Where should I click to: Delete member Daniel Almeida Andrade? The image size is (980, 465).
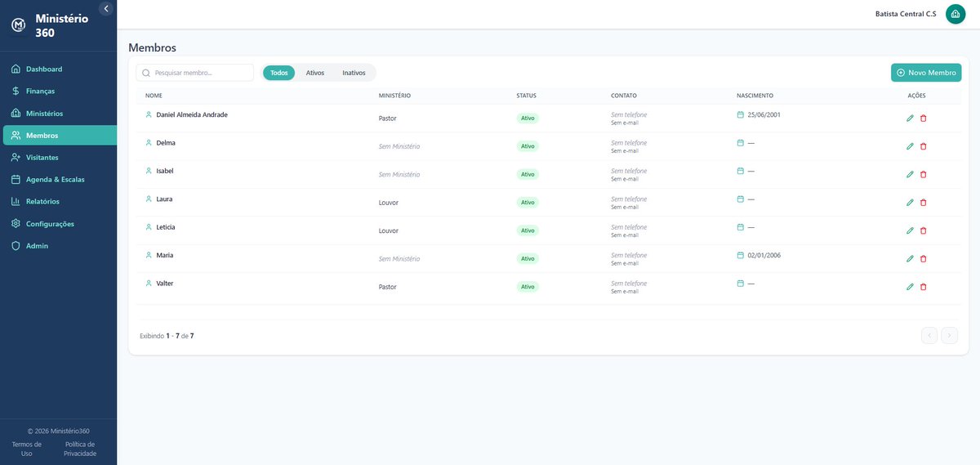(x=924, y=118)
